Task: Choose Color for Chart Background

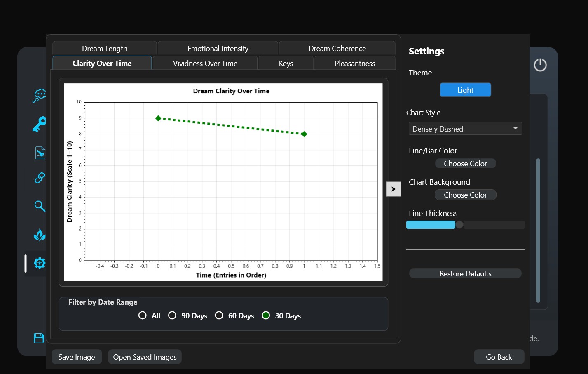Action: point(465,195)
